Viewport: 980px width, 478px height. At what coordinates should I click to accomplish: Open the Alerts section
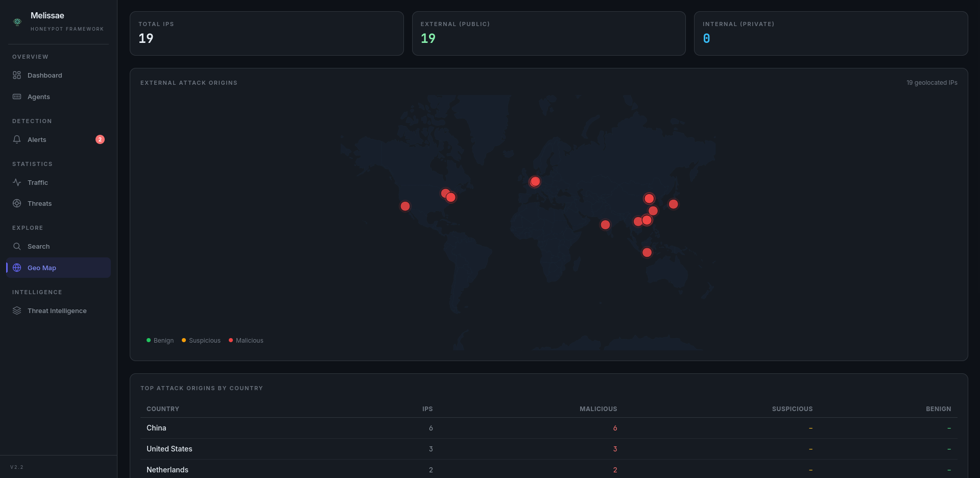click(58, 139)
